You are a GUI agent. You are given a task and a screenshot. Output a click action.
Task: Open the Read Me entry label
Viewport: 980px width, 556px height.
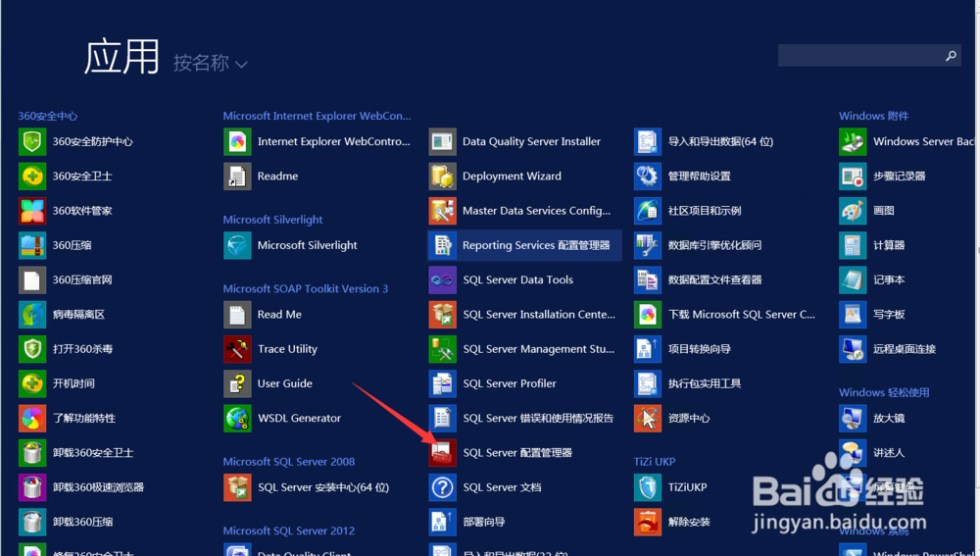[279, 315]
